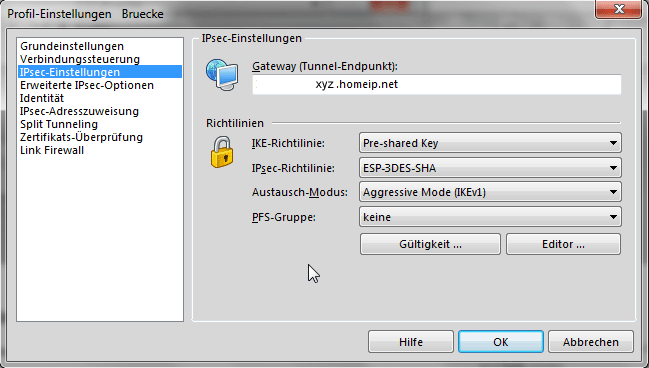Screen dimensions: 649x368
Task: Select the Link Firewall entry
Action: pyautogui.click(x=52, y=150)
